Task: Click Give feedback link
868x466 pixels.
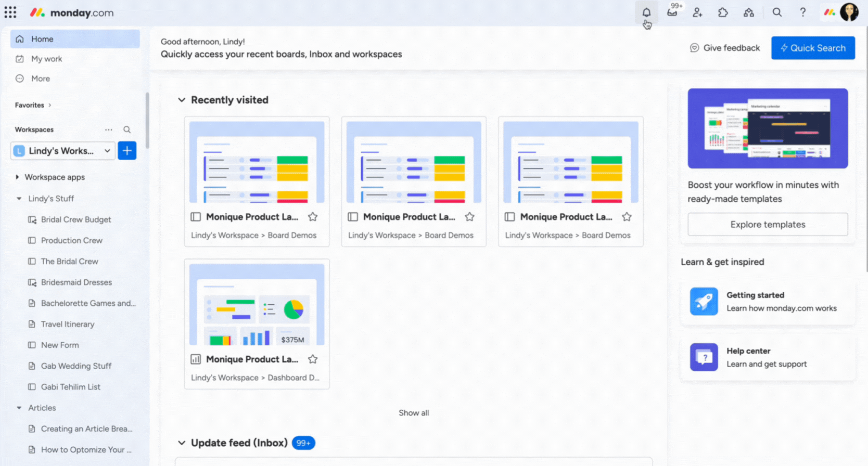Action: pyautogui.click(x=732, y=48)
